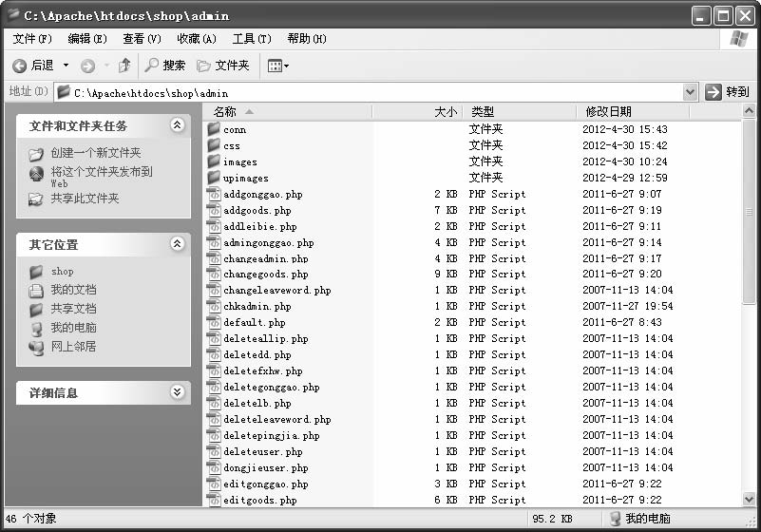Click the addgoods.php file icon
761x532 pixels.
214,210
